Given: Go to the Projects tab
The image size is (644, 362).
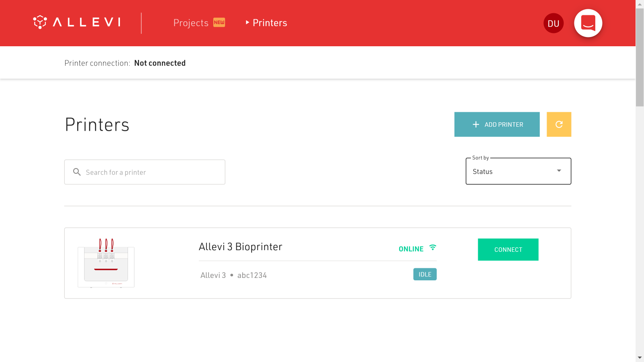Looking at the screenshot, I should click(x=191, y=23).
